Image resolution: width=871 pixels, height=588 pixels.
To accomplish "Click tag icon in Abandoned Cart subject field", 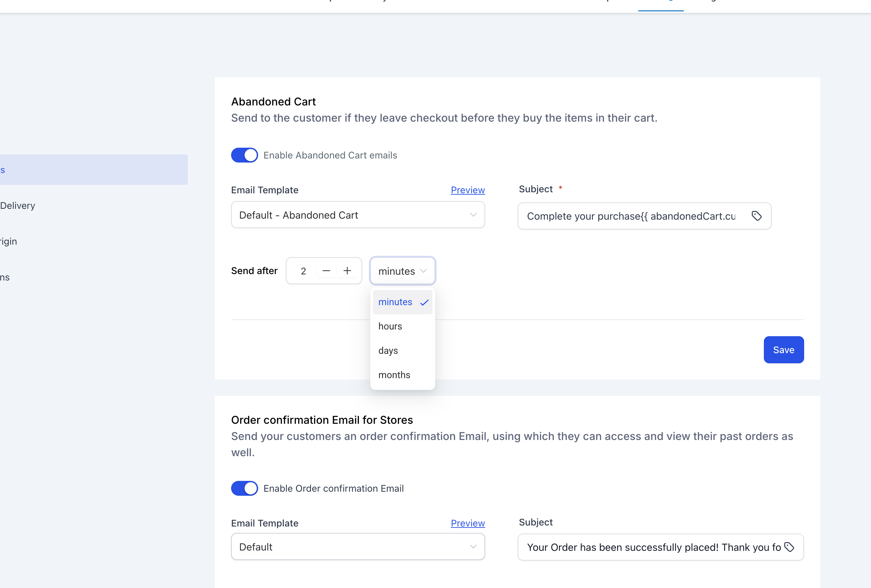I will click(756, 216).
